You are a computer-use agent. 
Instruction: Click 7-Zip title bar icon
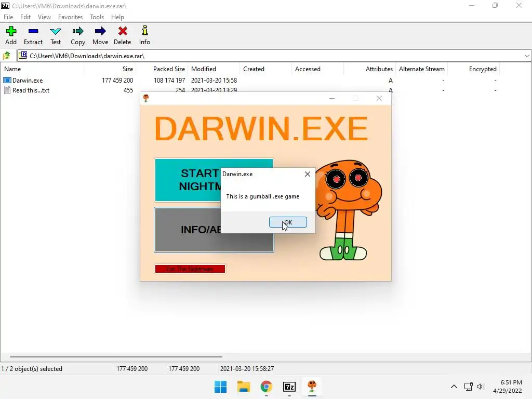5,6
